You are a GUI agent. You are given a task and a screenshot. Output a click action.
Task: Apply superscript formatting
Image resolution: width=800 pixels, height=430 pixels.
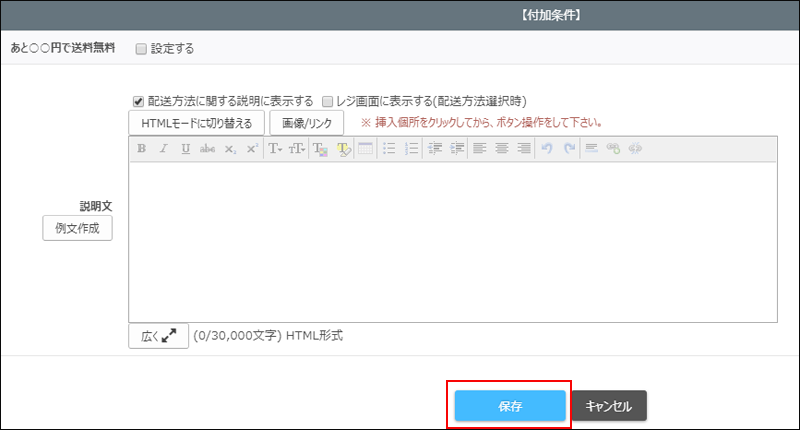pyautogui.click(x=252, y=148)
